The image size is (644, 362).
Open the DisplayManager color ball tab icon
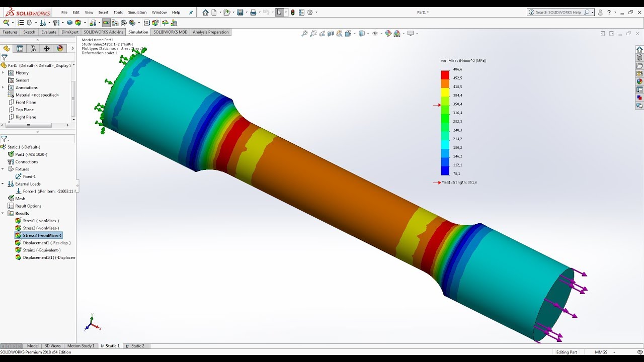tap(60, 48)
